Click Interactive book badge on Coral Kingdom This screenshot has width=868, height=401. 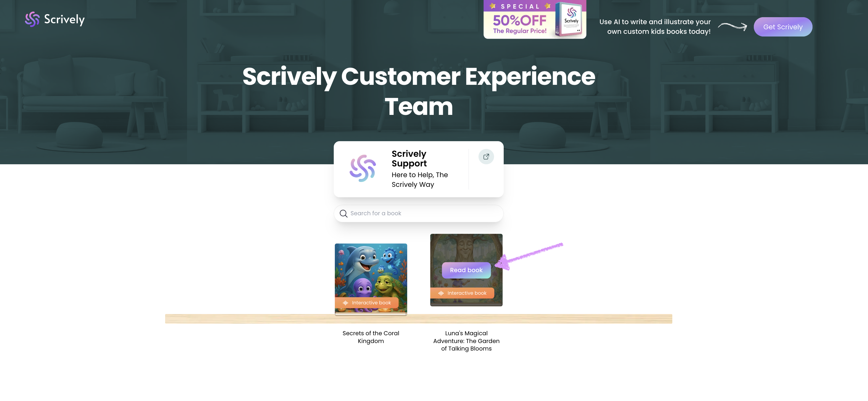367,303
